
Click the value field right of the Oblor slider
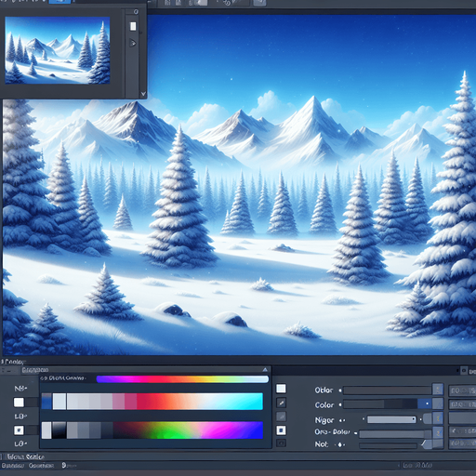click(x=462, y=390)
